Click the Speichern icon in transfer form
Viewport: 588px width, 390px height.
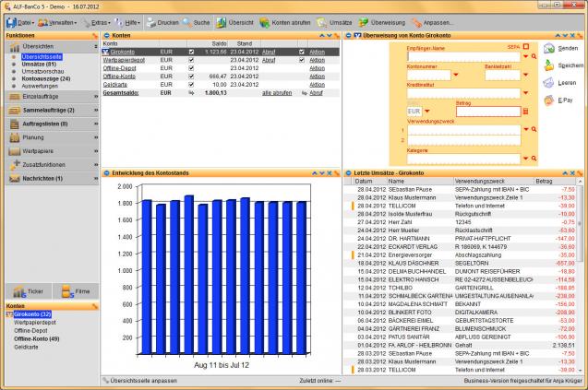tap(549, 65)
